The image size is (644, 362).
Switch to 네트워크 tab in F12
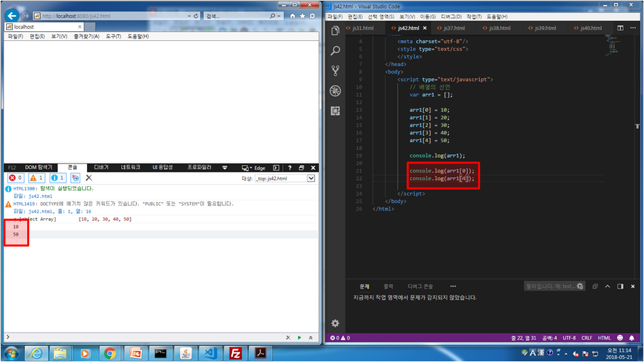(131, 167)
